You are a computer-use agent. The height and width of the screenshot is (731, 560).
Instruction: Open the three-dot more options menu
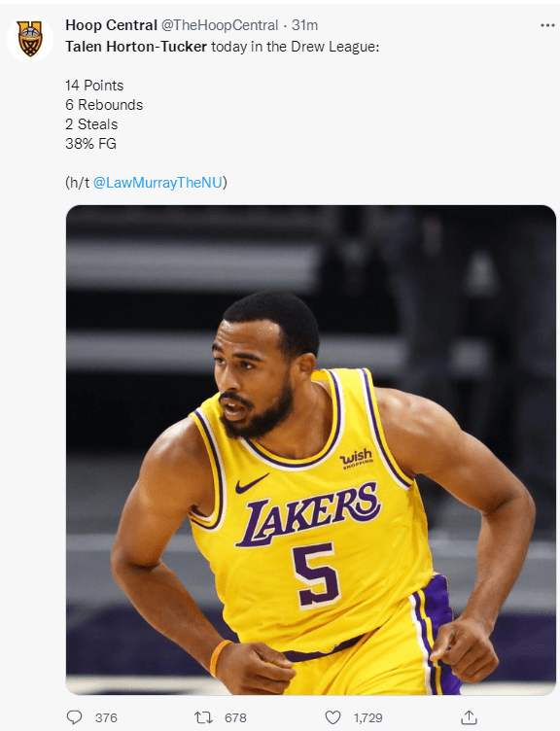click(547, 25)
